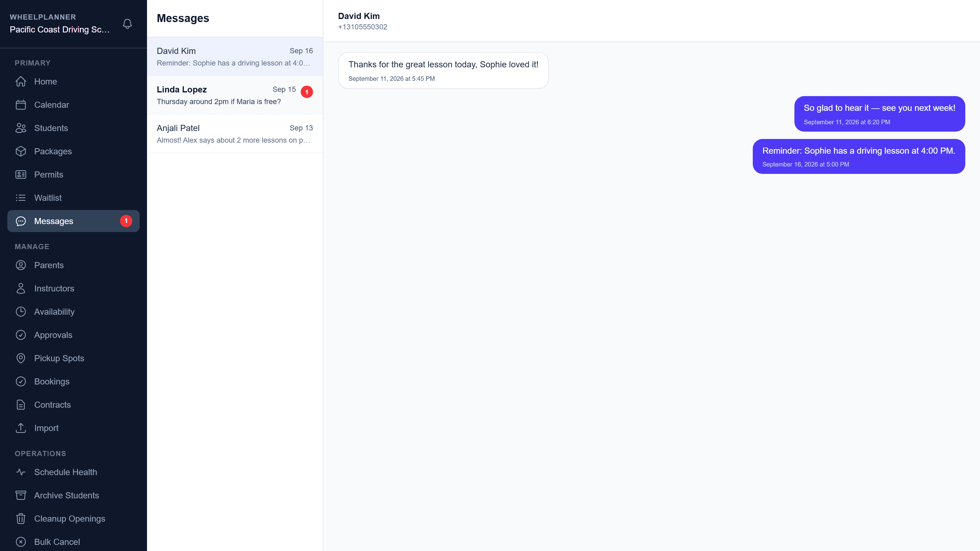980x551 pixels.
Task: Click reminder message bubble about 4:00 PM lesson
Action: (x=859, y=156)
